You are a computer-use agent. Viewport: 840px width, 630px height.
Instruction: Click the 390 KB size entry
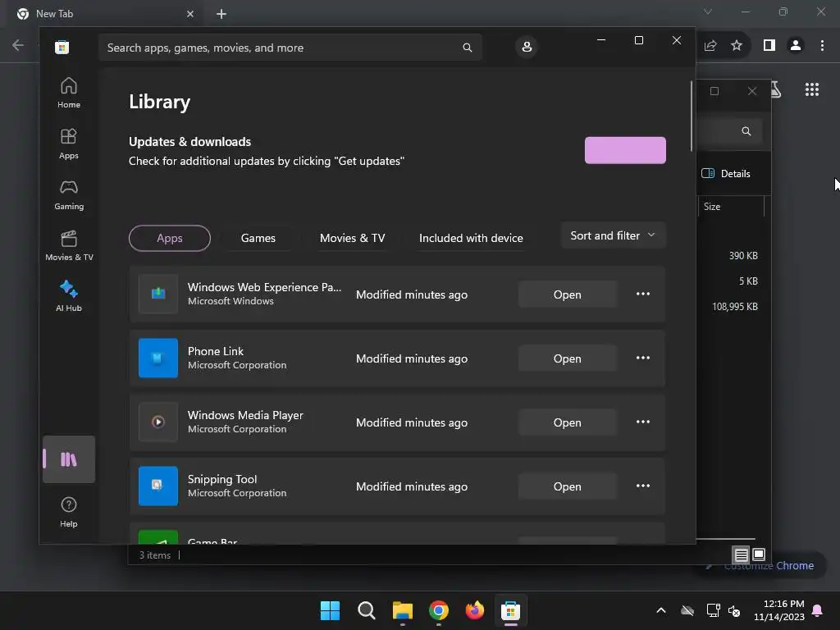click(x=743, y=256)
